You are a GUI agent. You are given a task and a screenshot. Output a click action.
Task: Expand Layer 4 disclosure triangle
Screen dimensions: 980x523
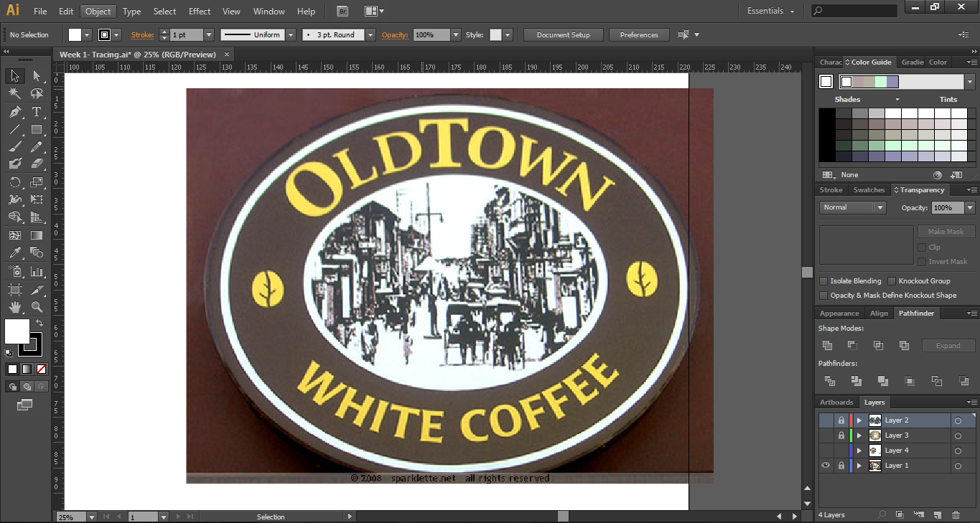click(859, 451)
